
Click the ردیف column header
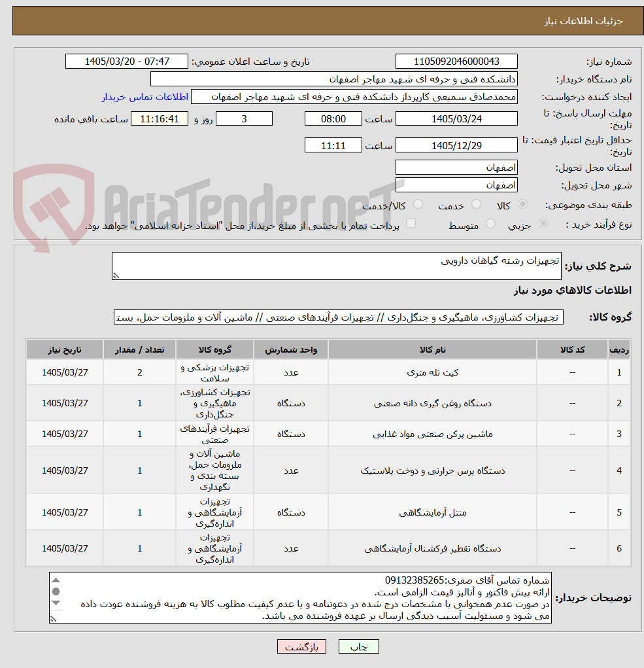click(619, 350)
